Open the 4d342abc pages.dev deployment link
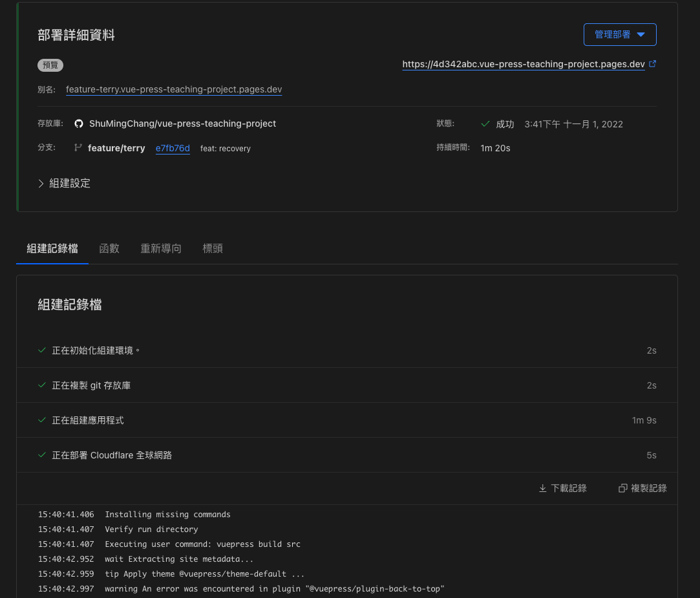This screenshot has height=598, width=700. pyautogui.click(x=523, y=64)
